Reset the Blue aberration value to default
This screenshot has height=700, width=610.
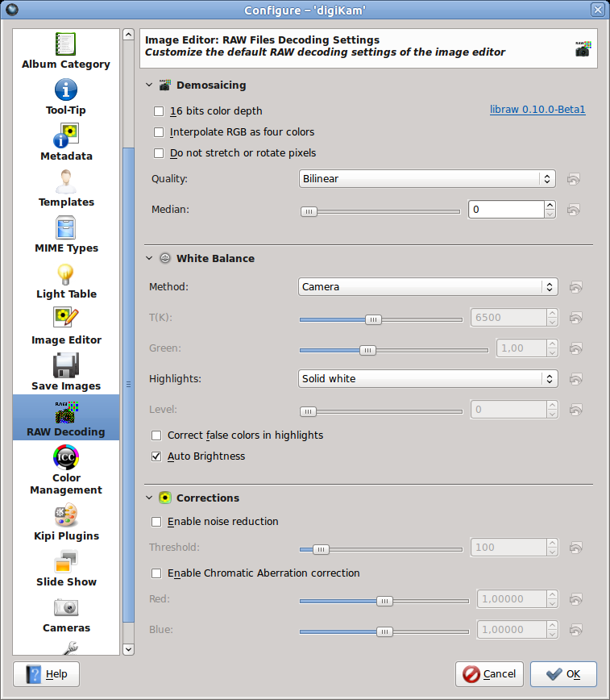click(576, 630)
